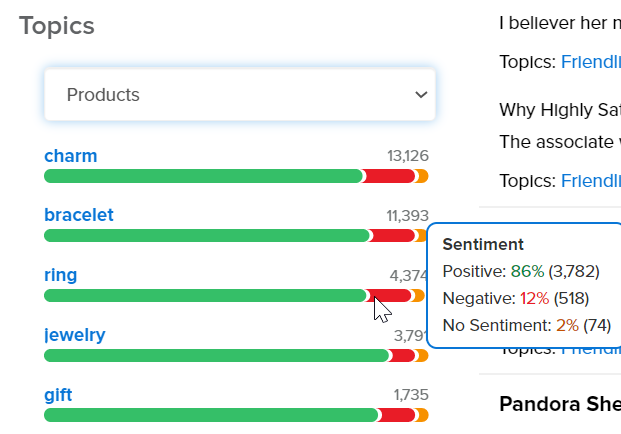621x434 pixels.
Task: Open the topmost Friendli topic link in reviews
Action: coord(590,62)
